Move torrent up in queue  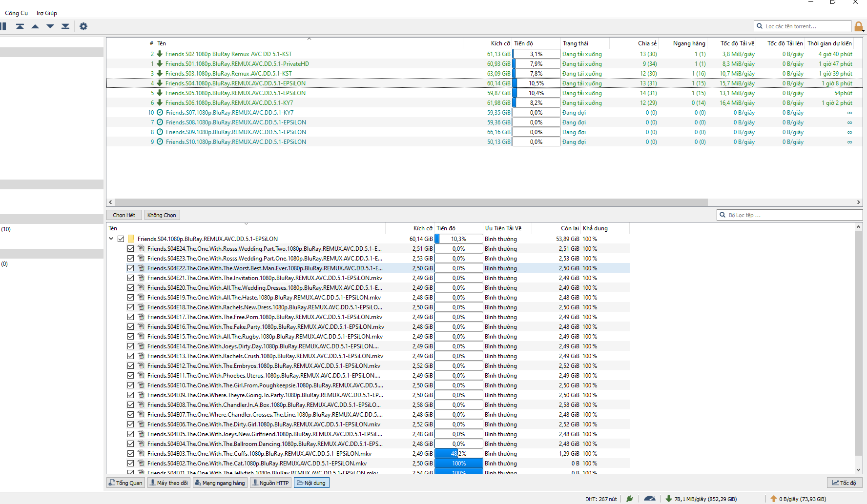pyautogui.click(x=35, y=26)
